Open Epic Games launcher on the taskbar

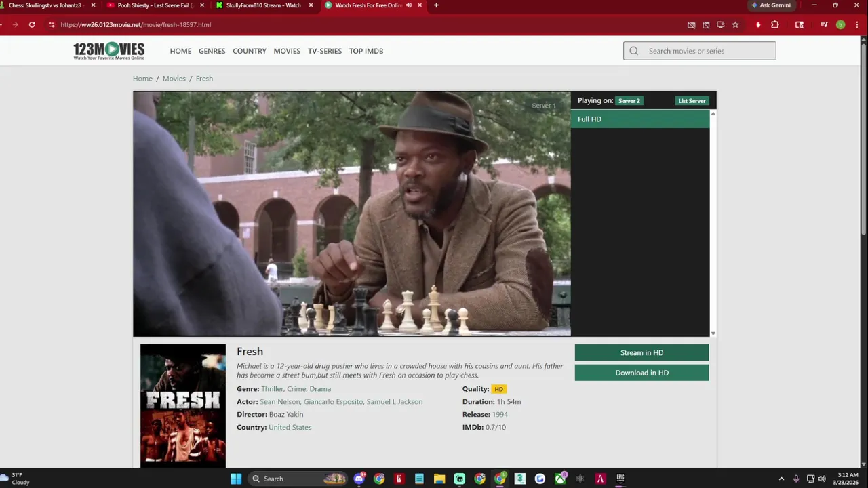(620, 479)
